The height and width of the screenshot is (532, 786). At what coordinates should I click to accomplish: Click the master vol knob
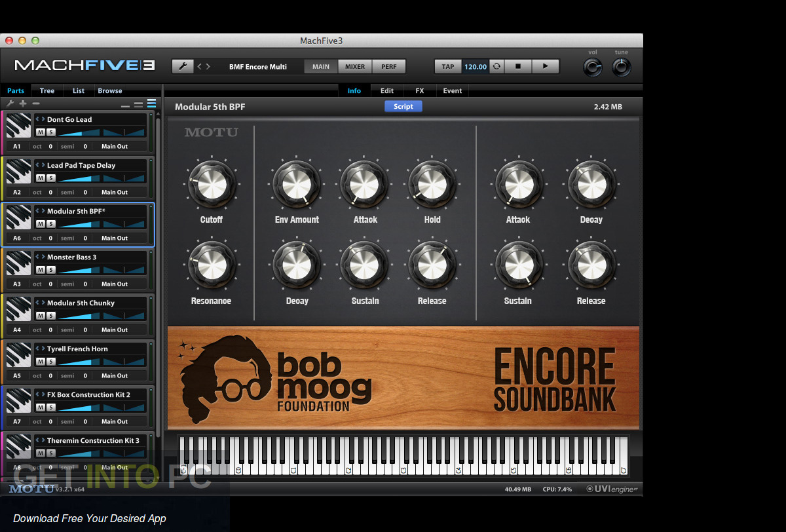[593, 67]
